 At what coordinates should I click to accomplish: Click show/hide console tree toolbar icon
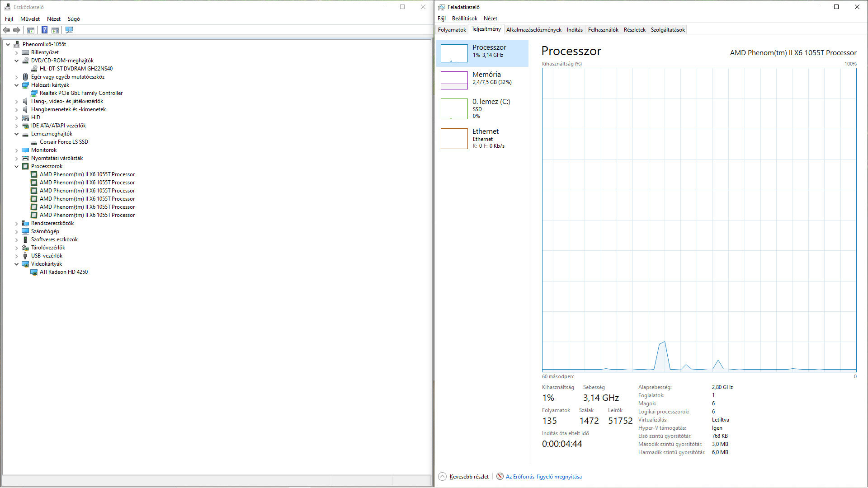[31, 30]
